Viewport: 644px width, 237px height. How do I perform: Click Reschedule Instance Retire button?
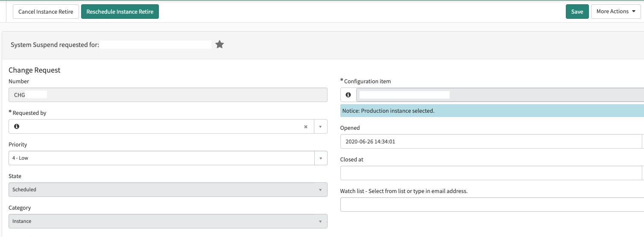[120, 12]
